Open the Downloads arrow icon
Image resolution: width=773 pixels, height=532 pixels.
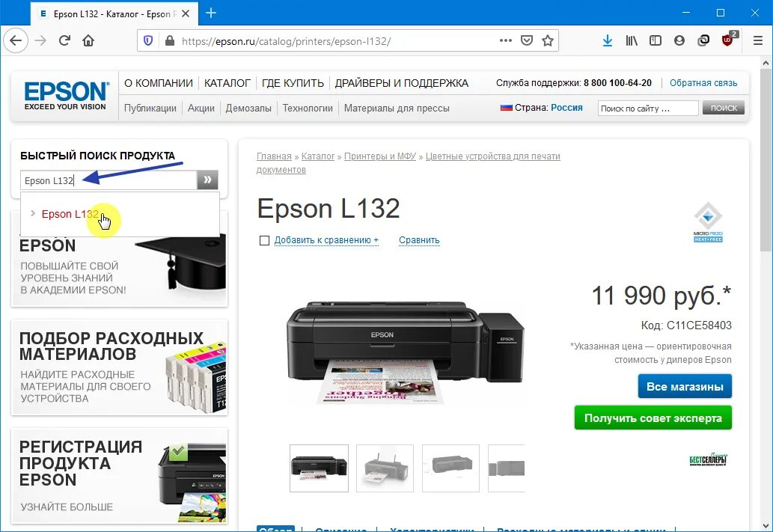608,40
